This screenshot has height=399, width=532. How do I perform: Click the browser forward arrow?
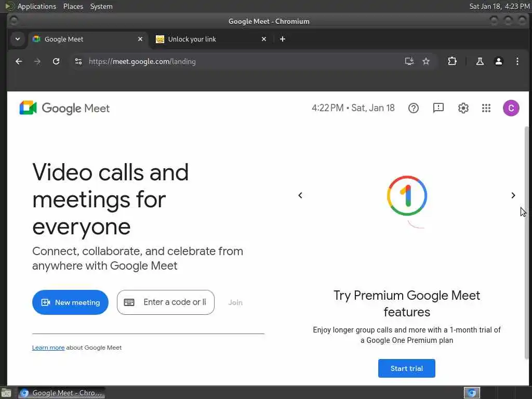click(37, 61)
